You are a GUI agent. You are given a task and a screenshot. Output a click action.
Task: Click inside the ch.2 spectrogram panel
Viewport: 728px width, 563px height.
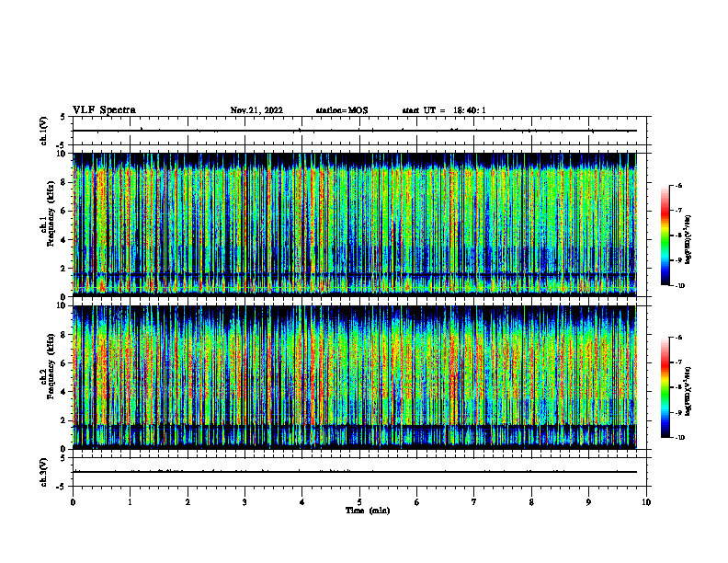click(355, 377)
